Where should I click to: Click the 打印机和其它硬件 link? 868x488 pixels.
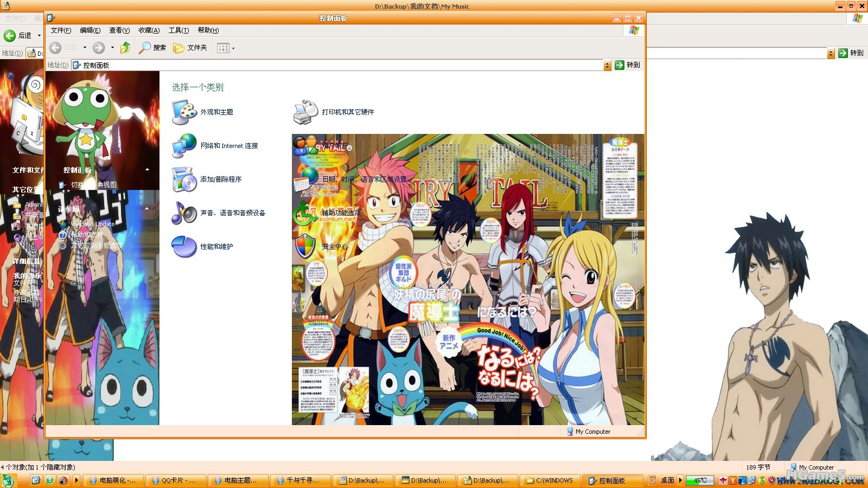(x=348, y=112)
